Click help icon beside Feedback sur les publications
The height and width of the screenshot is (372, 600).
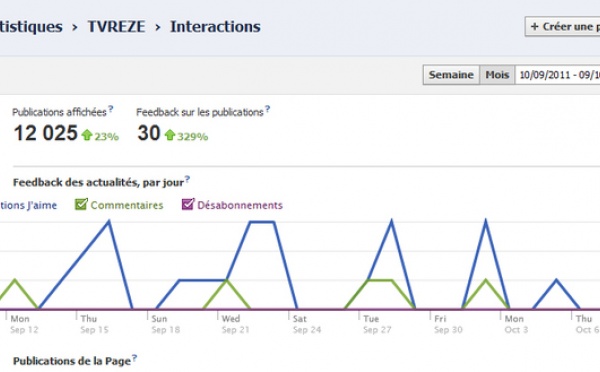(x=267, y=109)
